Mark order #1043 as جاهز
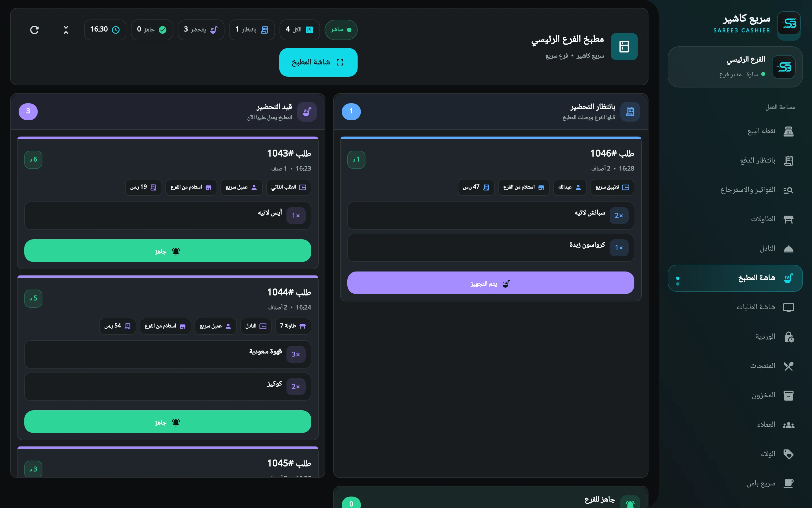Screen dimensions: 812x508 (x=167, y=251)
